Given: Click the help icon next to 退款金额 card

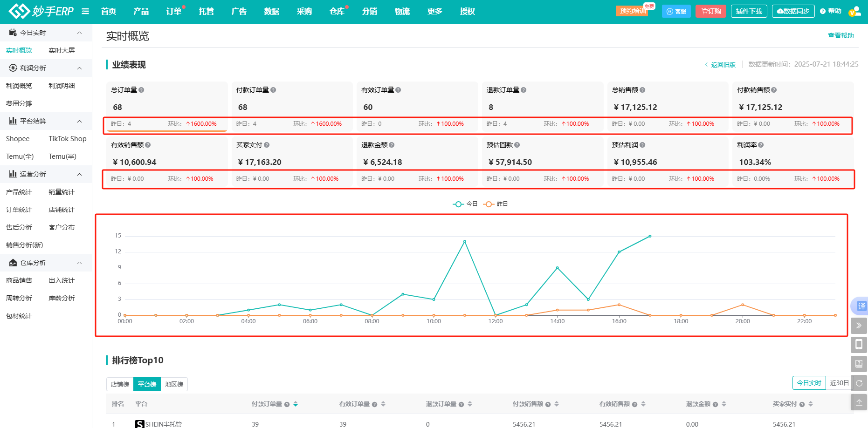Looking at the screenshot, I should (x=392, y=145).
